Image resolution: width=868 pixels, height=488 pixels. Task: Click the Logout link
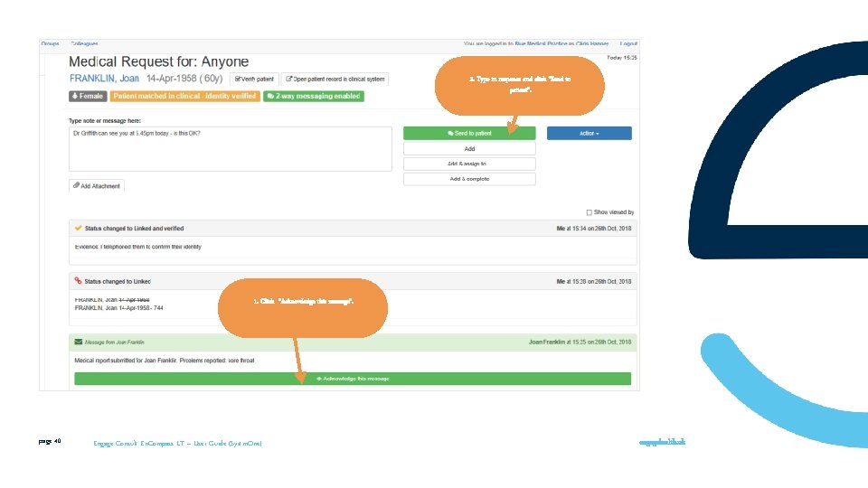pyautogui.click(x=628, y=43)
